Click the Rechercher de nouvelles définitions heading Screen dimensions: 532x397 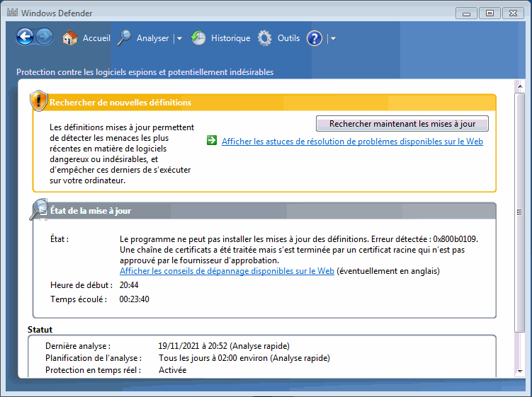tap(120, 103)
